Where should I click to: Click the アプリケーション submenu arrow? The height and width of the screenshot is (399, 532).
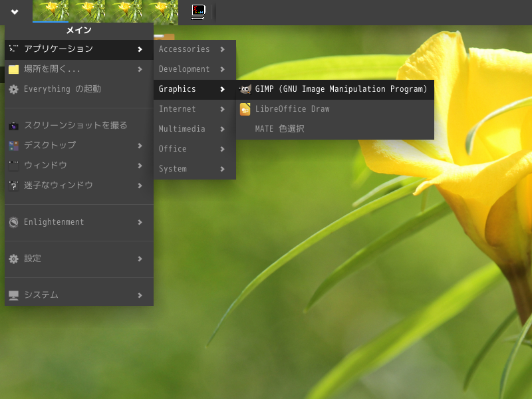pyautogui.click(x=140, y=49)
